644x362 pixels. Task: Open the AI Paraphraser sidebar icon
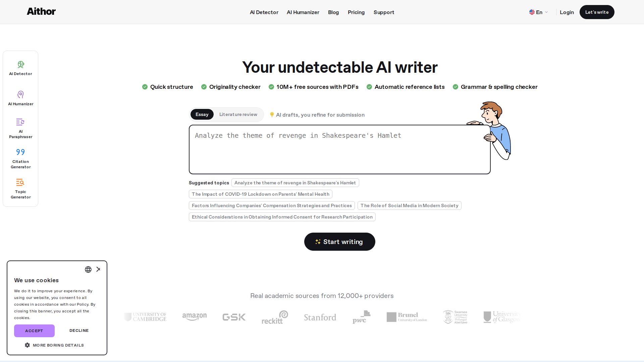pos(20,122)
